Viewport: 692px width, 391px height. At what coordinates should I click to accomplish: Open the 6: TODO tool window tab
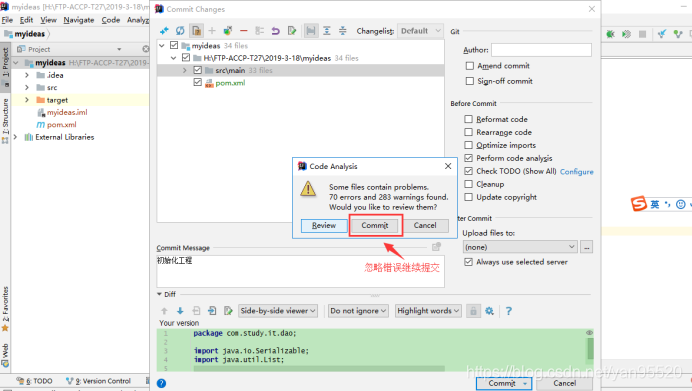click(34, 381)
